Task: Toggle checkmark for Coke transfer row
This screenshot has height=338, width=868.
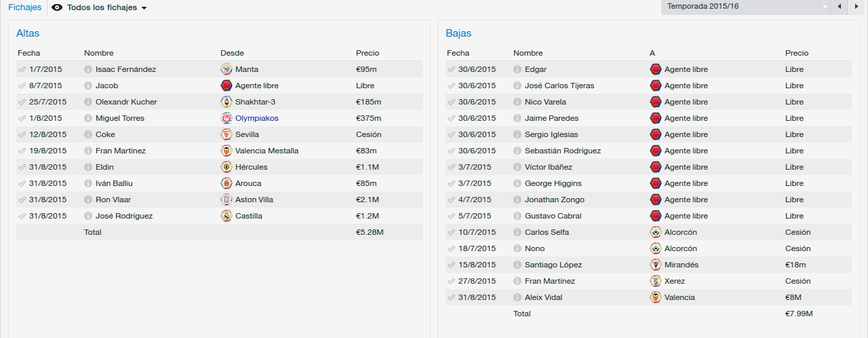Action: coord(22,134)
